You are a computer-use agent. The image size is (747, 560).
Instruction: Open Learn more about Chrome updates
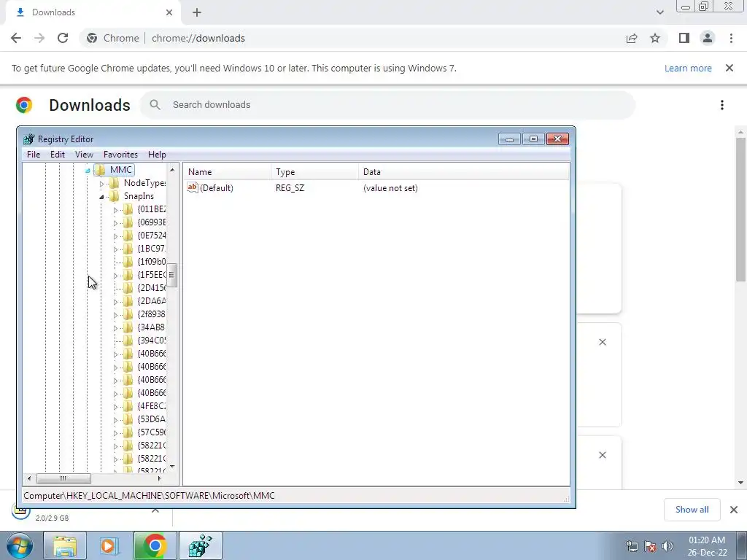pyautogui.click(x=688, y=68)
